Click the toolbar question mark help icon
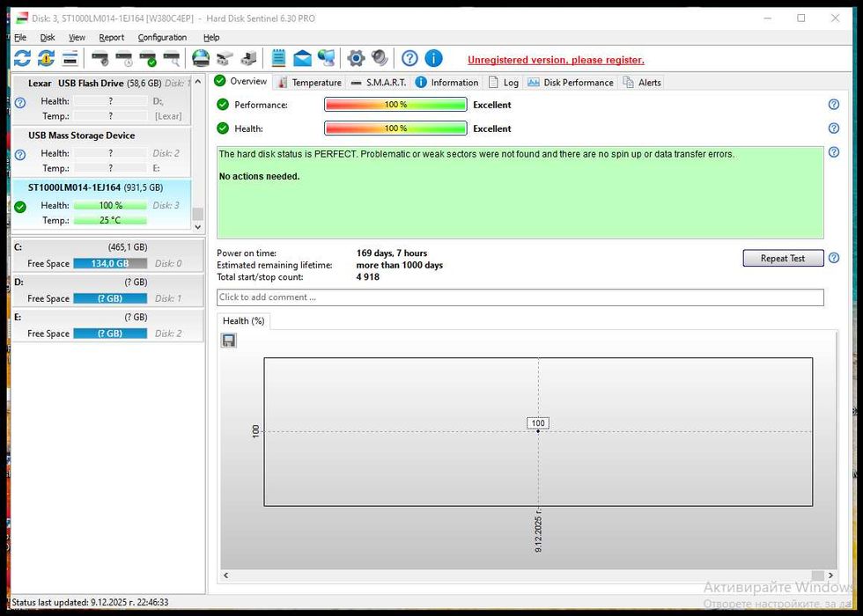The height and width of the screenshot is (616, 863). (x=409, y=58)
